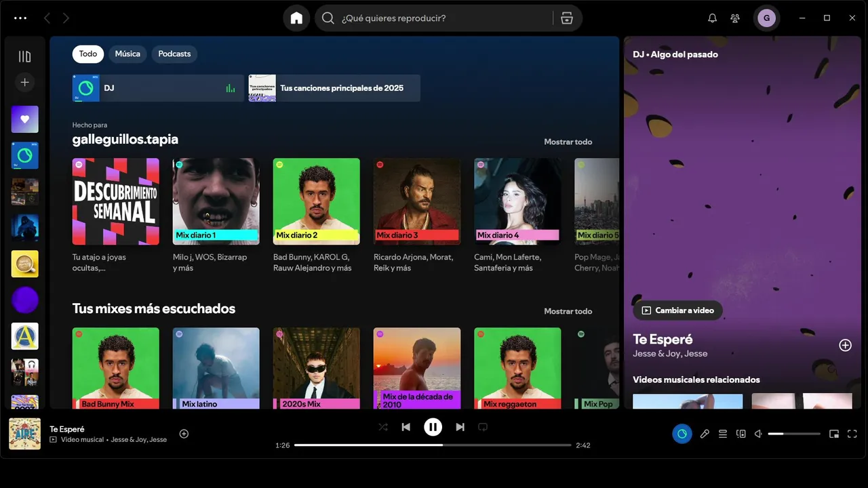868x488 pixels.
Task: Click the Tus mixes más escuchados heading
Action: tap(154, 309)
